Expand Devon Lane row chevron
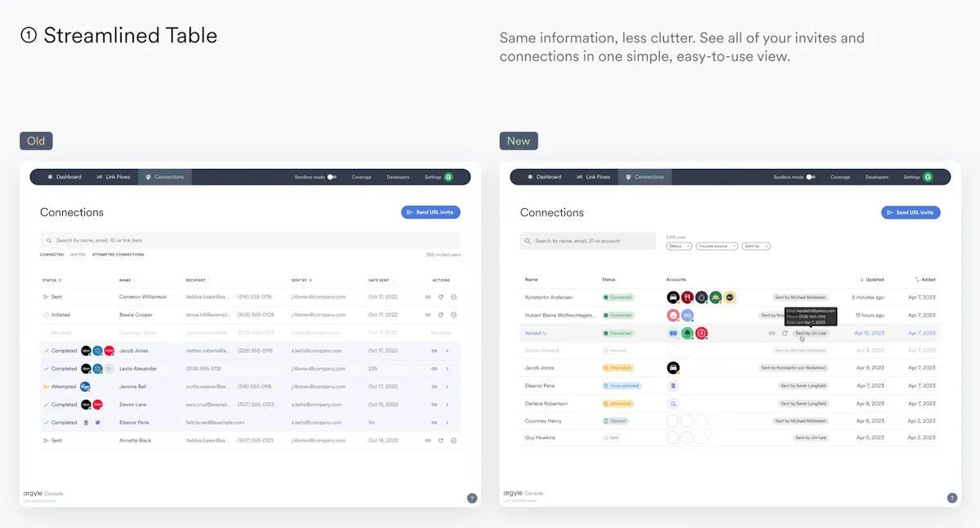 click(x=447, y=405)
